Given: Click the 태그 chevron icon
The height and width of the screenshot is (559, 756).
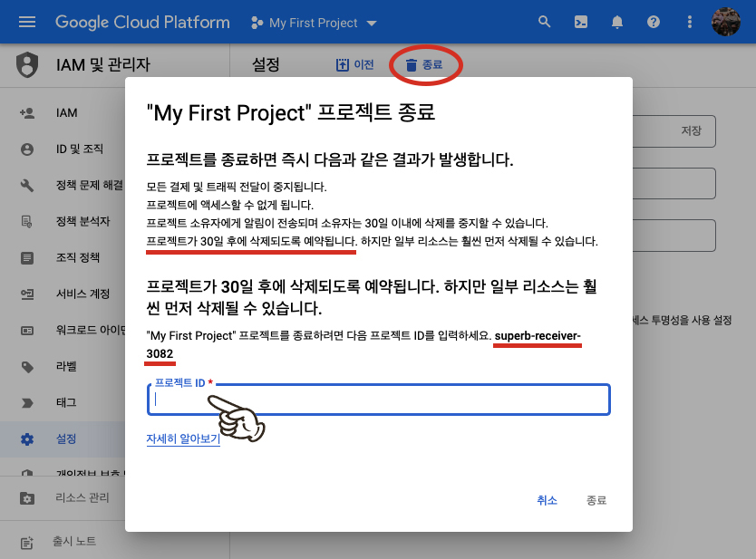Looking at the screenshot, I should 27,403.
